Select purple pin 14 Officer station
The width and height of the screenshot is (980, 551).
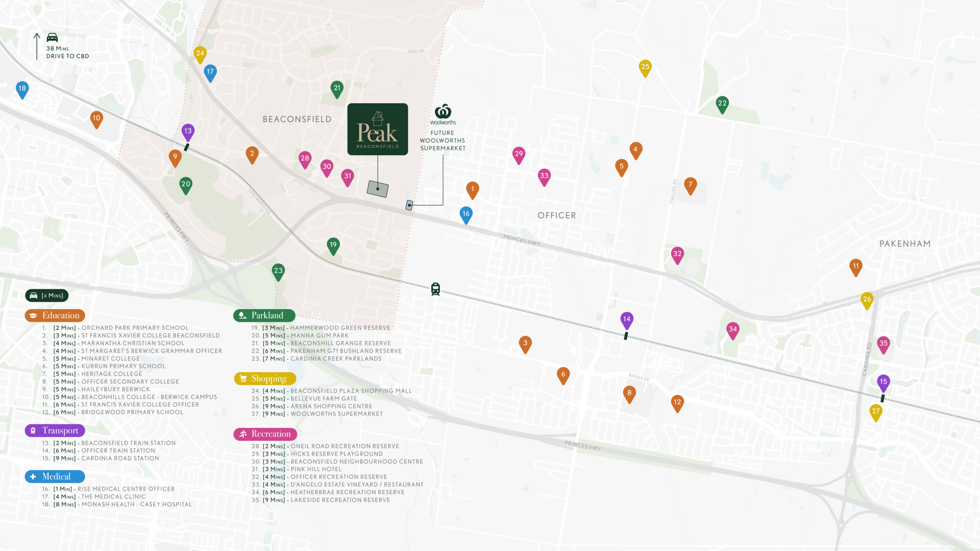point(627,320)
